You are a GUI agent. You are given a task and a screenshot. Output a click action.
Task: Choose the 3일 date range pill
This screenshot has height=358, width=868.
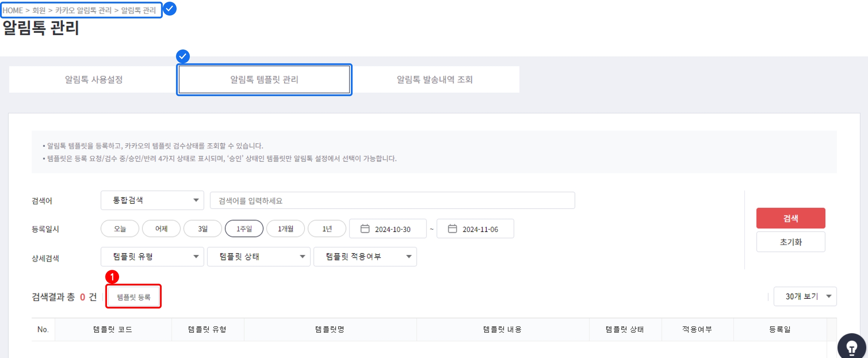[x=203, y=229]
